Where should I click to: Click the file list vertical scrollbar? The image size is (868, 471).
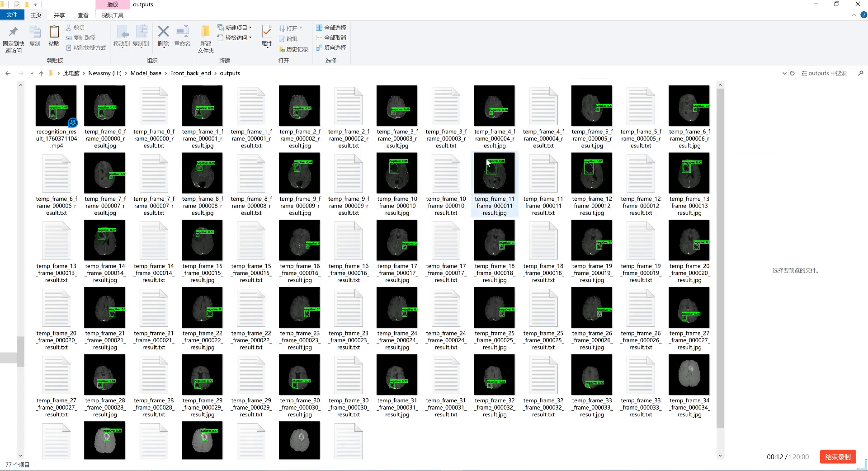[x=720, y=258]
